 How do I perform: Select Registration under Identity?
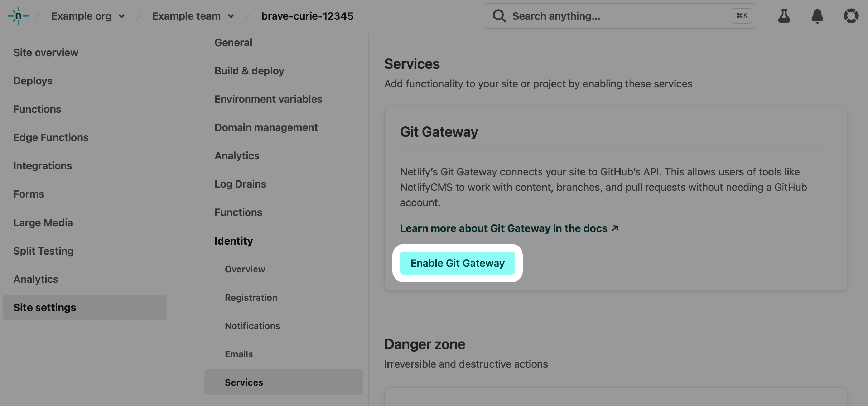pyautogui.click(x=251, y=298)
